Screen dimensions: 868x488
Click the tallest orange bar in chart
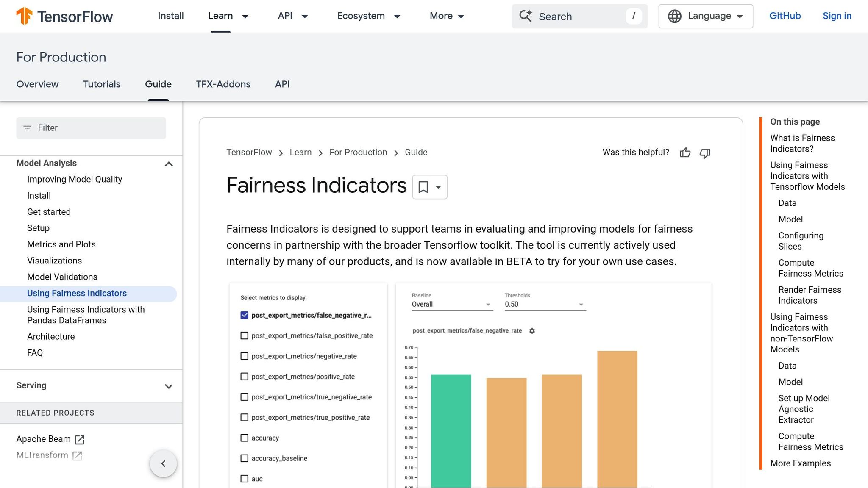point(617,419)
